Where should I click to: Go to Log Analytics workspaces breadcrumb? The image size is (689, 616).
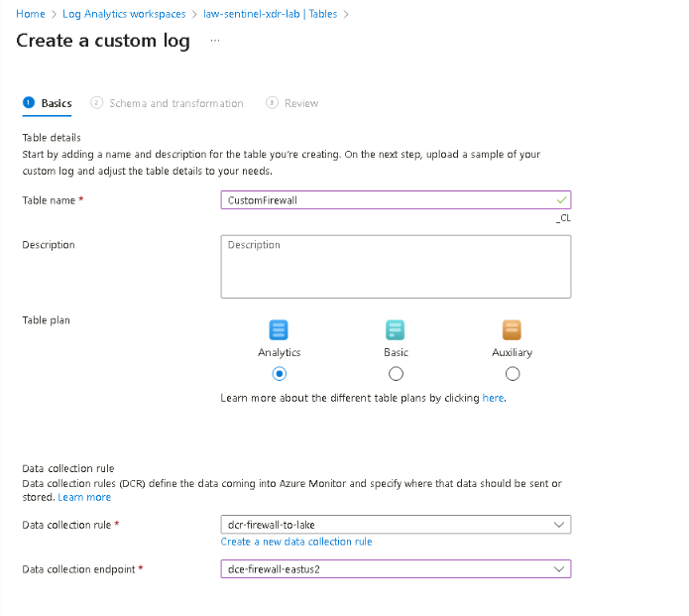point(124,14)
